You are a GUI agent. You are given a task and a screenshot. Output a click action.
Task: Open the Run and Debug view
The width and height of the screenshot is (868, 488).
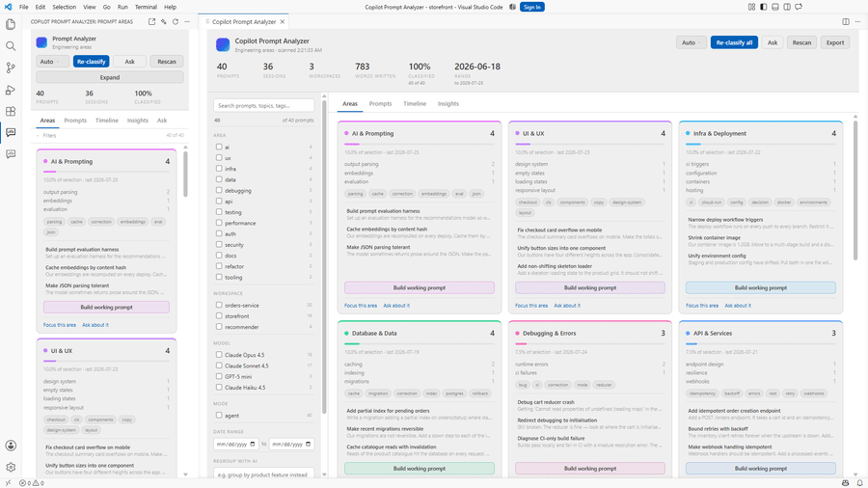pos(11,90)
